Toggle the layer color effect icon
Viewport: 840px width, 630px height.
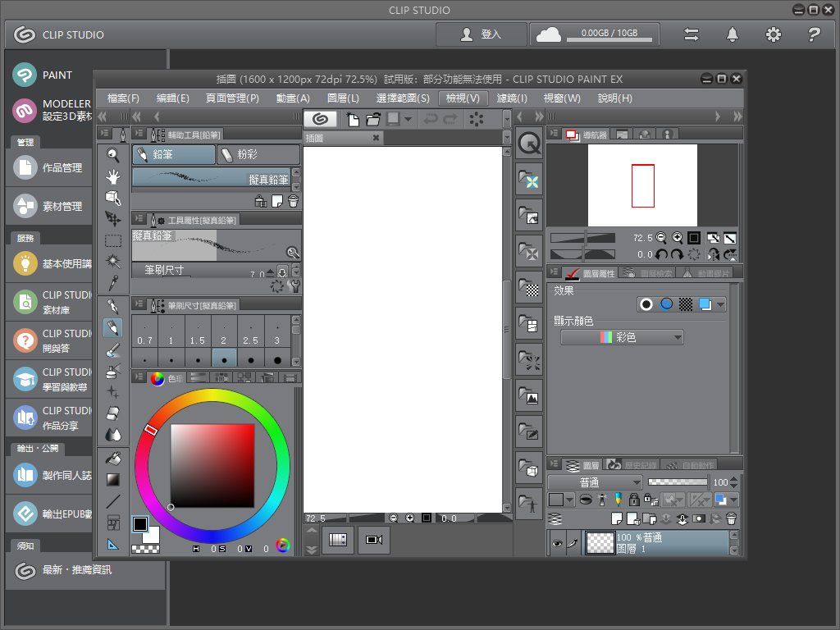click(x=705, y=305)
